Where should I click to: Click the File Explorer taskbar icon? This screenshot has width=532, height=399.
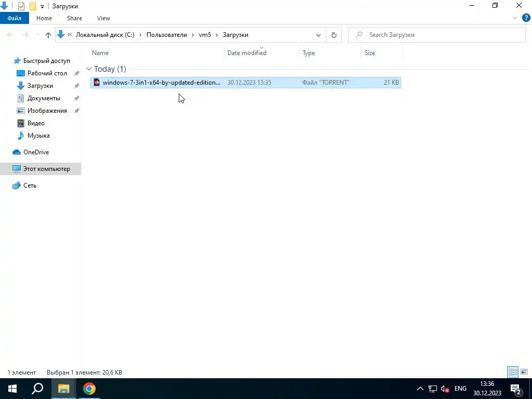[63, 389]
